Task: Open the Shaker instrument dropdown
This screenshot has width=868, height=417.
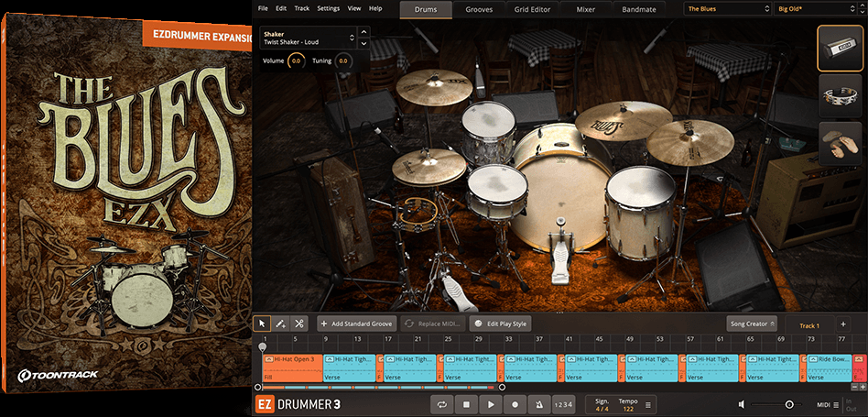Action: (x=309, y=38)
